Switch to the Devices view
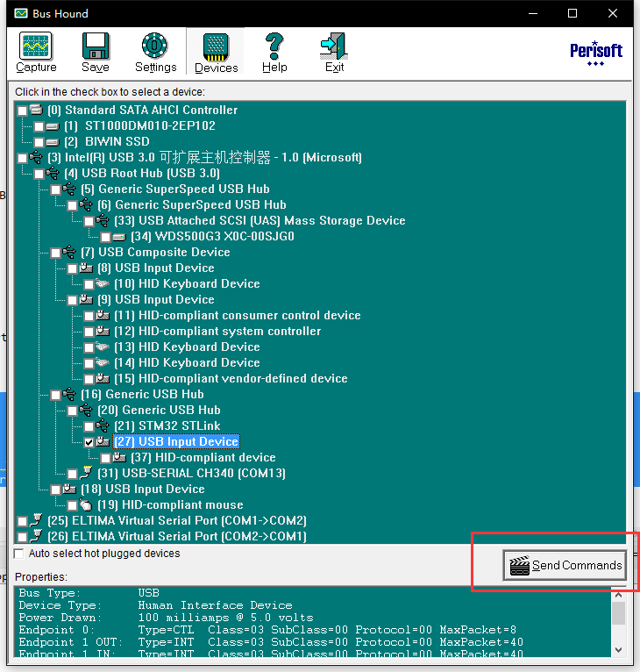This screenshot has width=640, height=672. (216, 53)
